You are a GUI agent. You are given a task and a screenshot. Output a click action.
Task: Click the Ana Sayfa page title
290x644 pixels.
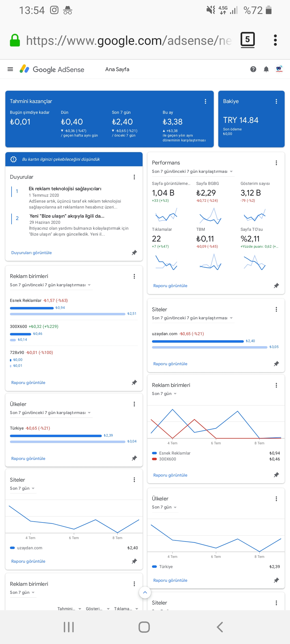pyautogui.click(x=117, y=69)
